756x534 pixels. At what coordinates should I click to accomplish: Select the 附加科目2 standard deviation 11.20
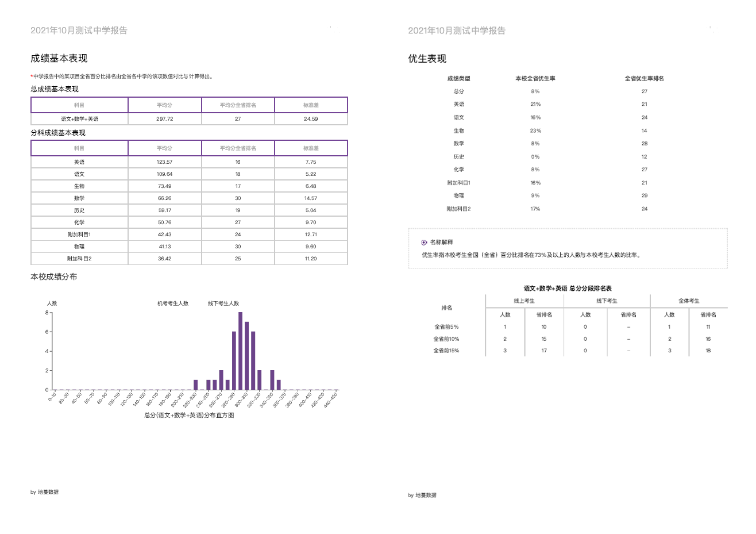[x=311, y=259]
